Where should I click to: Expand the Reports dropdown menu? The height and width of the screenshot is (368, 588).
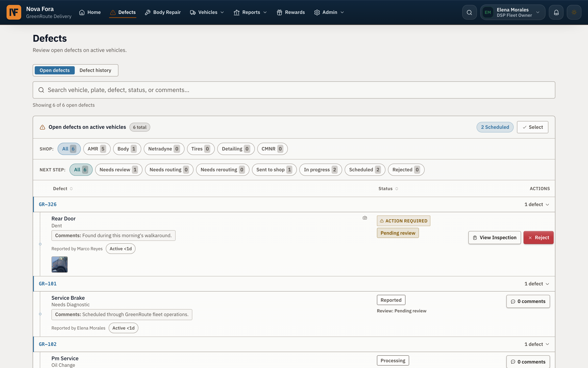[251, 12]
